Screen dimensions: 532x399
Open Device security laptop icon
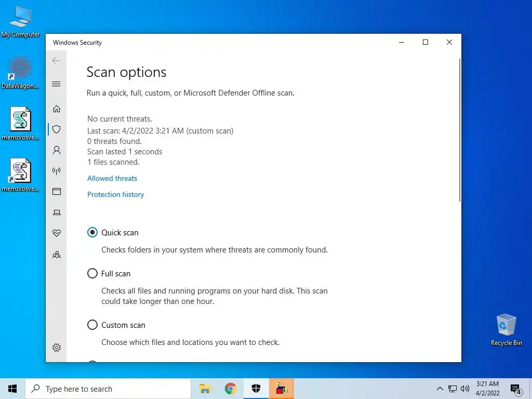[x=56, y=212]
